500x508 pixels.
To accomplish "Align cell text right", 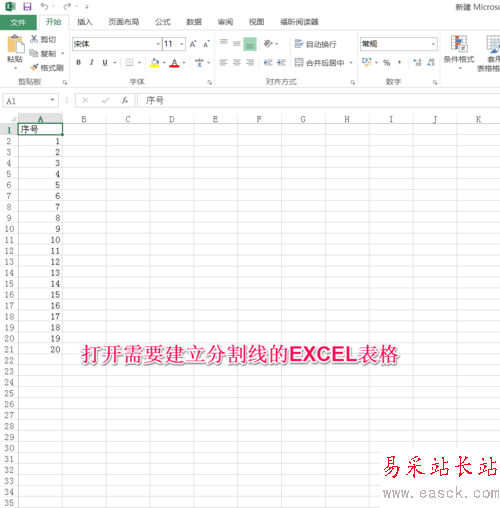I will click(x=250, y=62).
